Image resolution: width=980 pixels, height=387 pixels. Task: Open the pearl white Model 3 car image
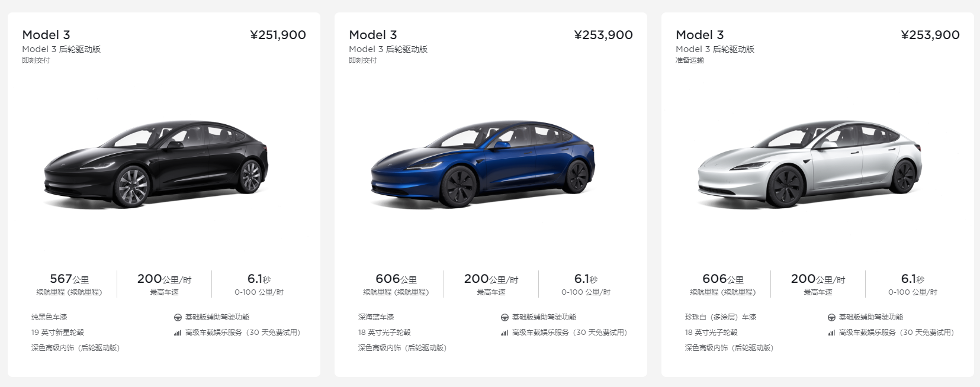[809, 164]
